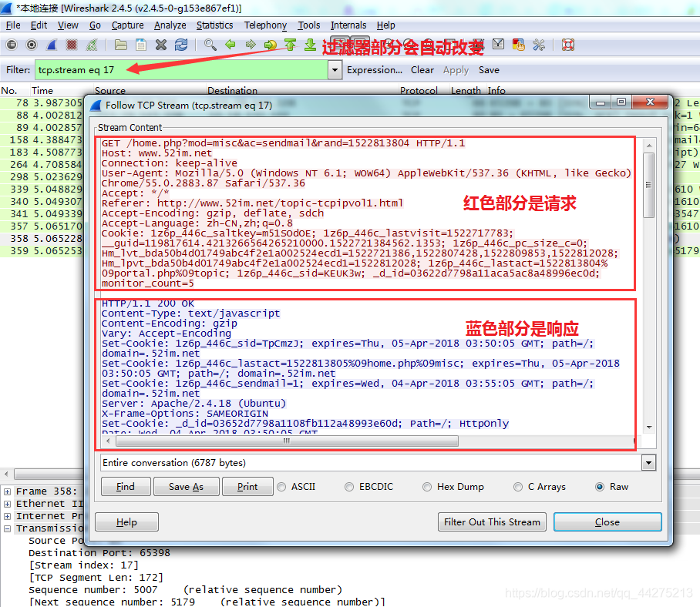
Task: Clear the display filter
Action: click(x=422, y=70)
